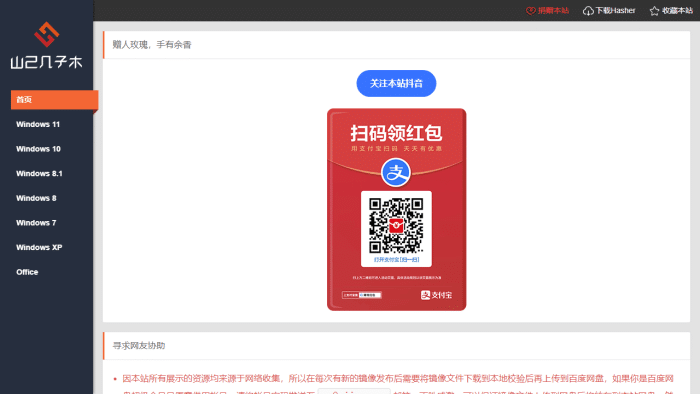Viewport: 700px width, 394px height.
Task: Open the 首页 home menu item
Action: [x=54, y=100]
